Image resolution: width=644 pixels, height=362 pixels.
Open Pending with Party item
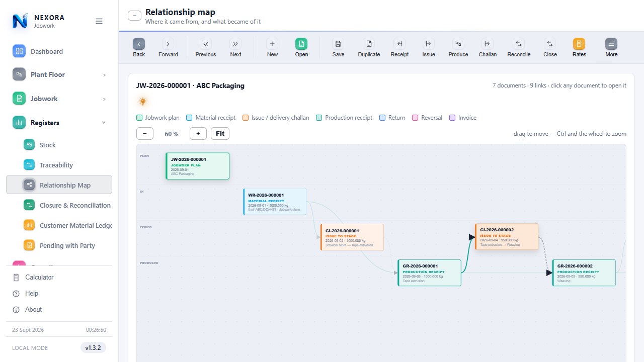(59, 245)
